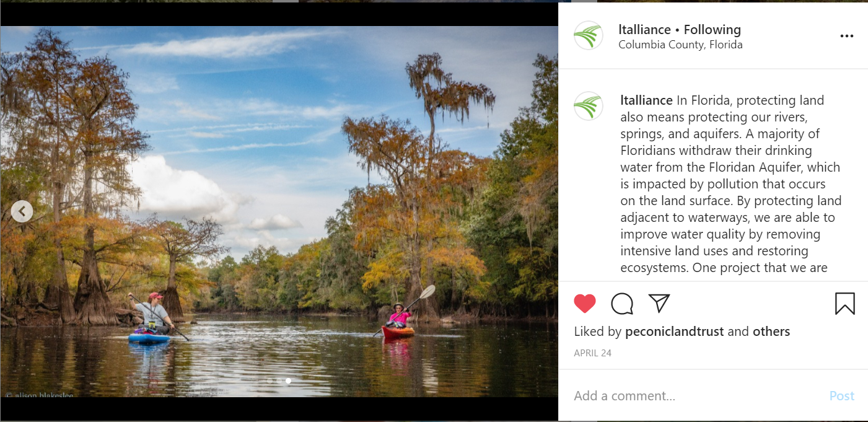
Task: Click the kayak photo in the post
Action: [279, 211]
